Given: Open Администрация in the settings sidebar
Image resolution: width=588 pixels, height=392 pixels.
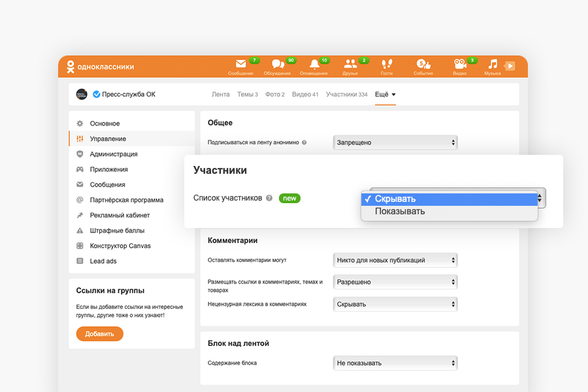Looking at the screenshot, I should pyautogui.click(x=114, y=154).
